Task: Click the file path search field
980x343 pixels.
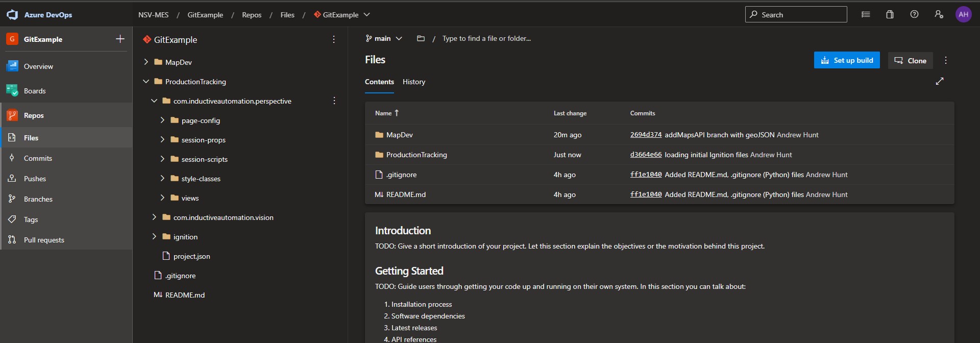Action: coord(486,38)
